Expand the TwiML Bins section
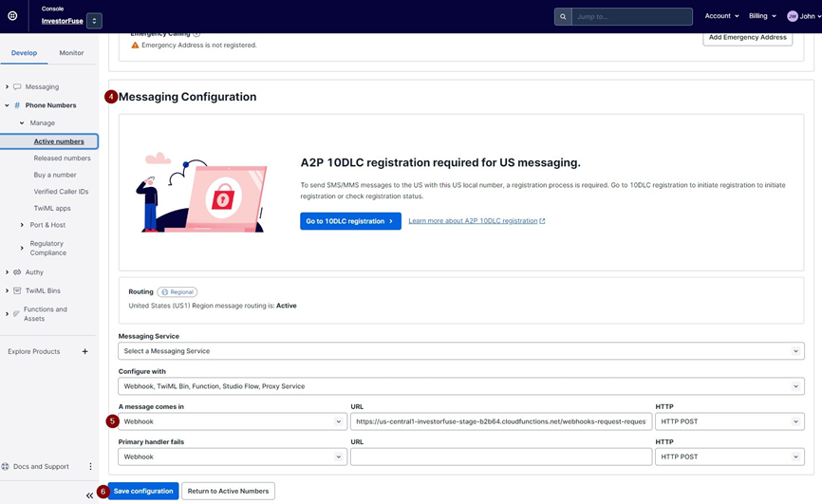The image size is (822, 504). (x=7, y=290)
